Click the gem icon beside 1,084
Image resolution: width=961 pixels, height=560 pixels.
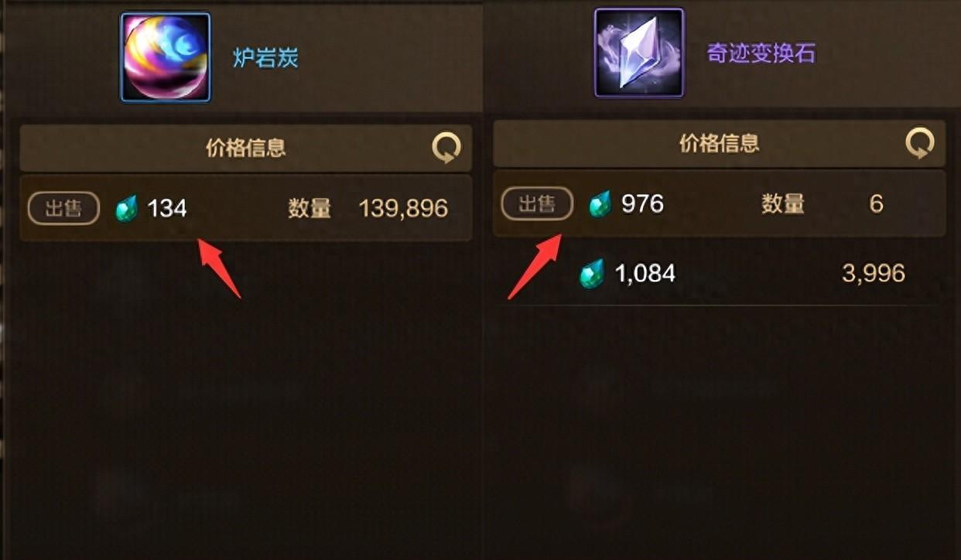click(592, 274)
